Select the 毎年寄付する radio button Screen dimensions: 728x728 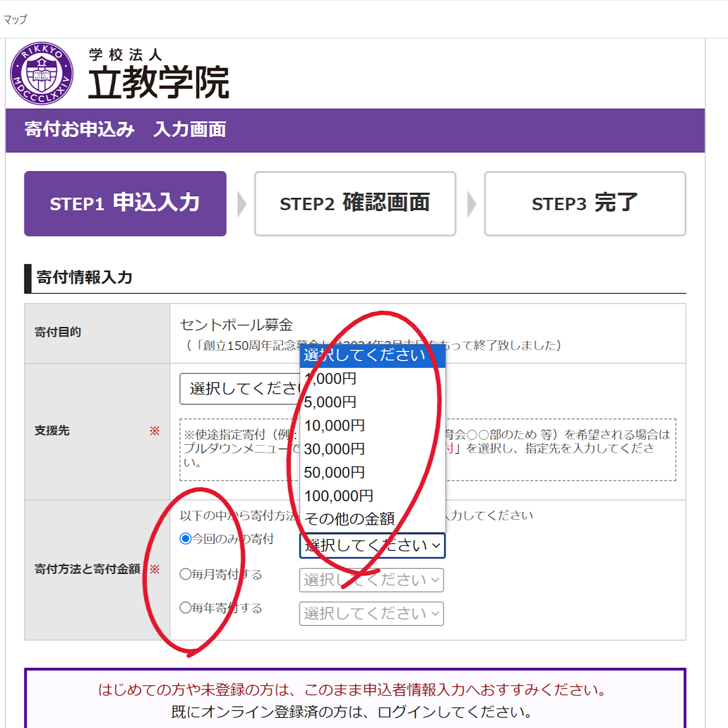pos(185,607)
